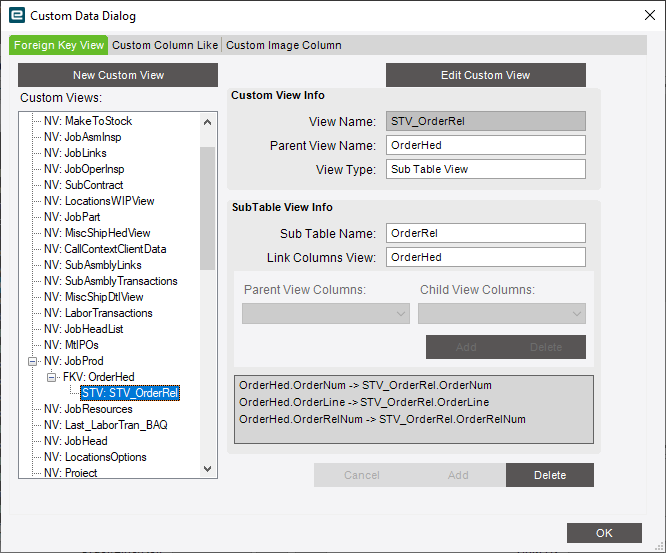The width and height of the screenshot is (666, 553).
Task: Select NV: MtlPOs in the tree
Action: pyautogui.click(x=71, y=345)
